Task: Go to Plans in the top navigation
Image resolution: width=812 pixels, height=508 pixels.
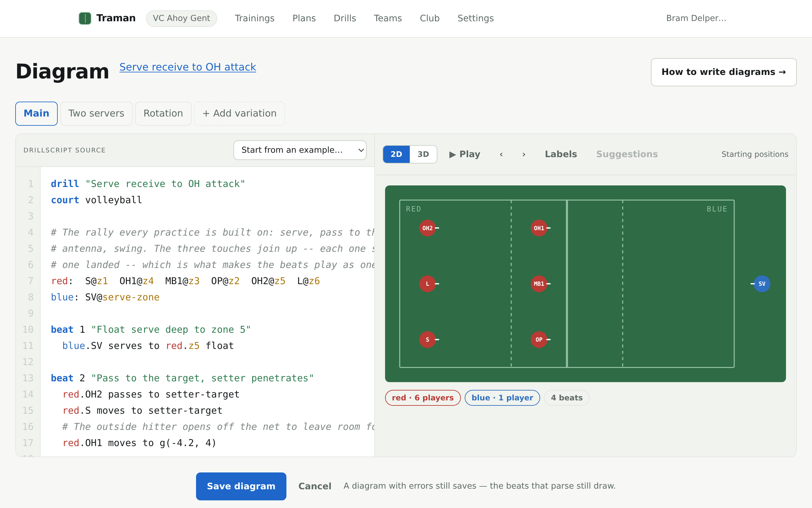Action: coord(304,18)
